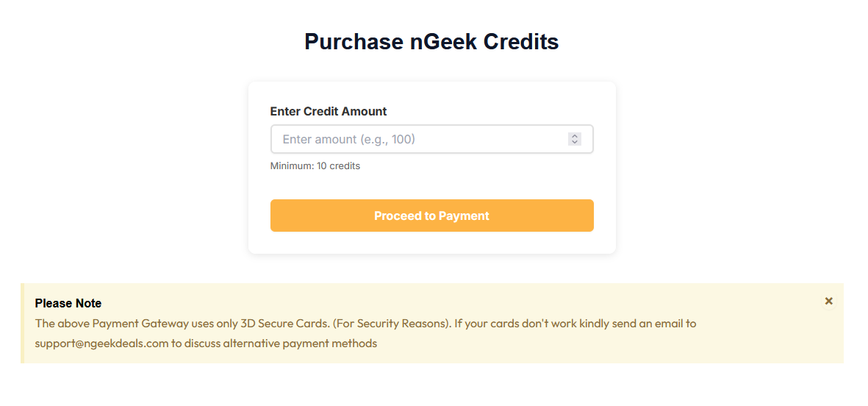Viewport: 868px width, 406px height.
Task: Click the words Payment Gateway in notice
Action: [123, 323]
